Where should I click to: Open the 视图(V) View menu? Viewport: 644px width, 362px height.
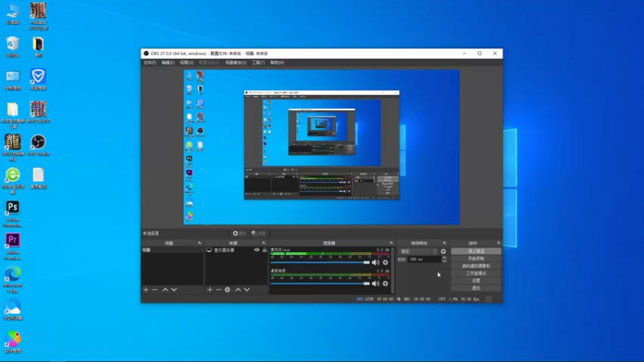coord(187,63)
